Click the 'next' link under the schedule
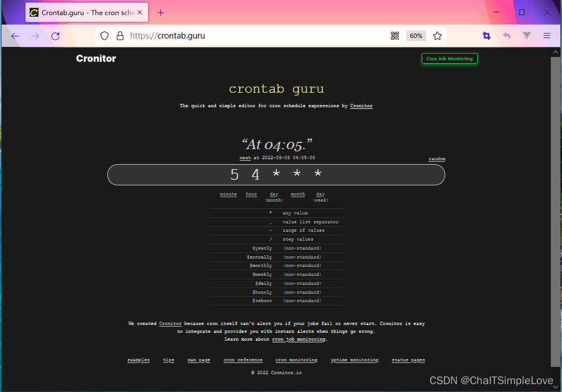The image size is (562, 392). (245, 157)
